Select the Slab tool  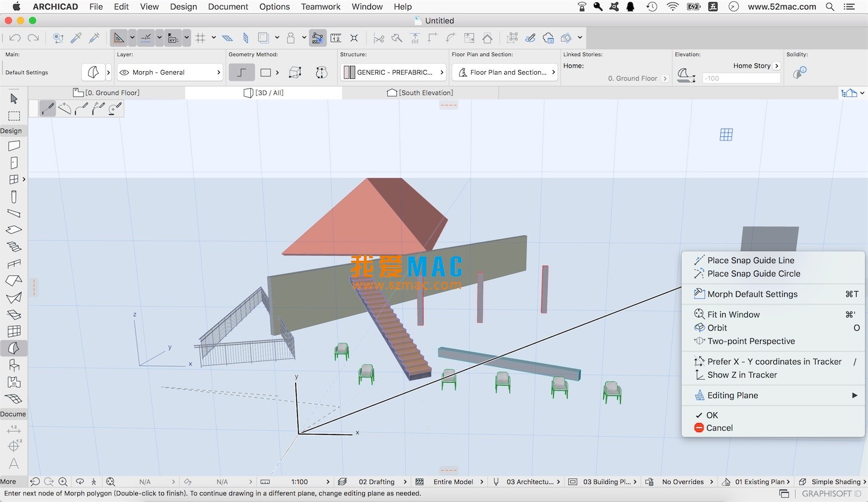point(14,230)
